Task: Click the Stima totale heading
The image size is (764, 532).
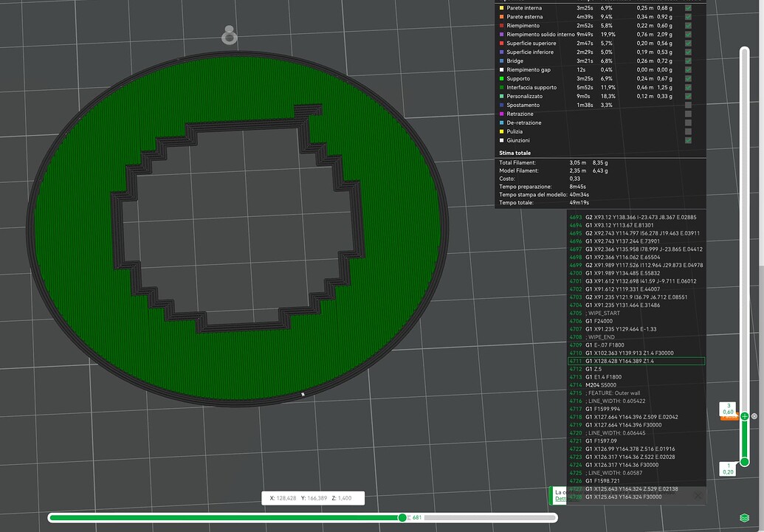Action: tap(515, 153)
